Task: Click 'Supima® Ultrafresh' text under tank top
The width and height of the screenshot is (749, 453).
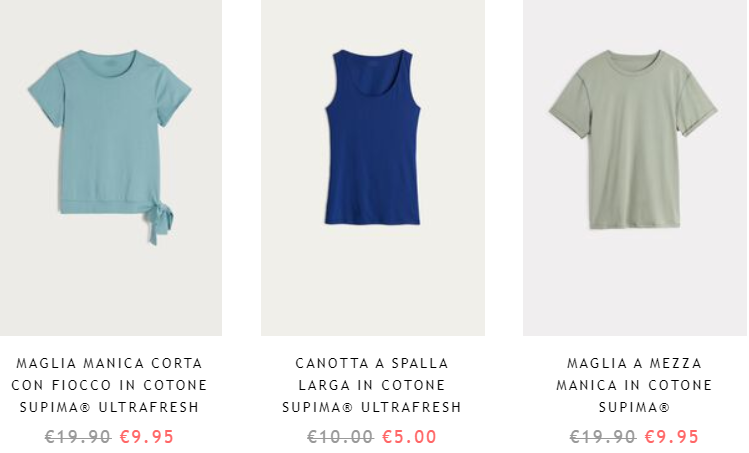Action: [372, 407]
